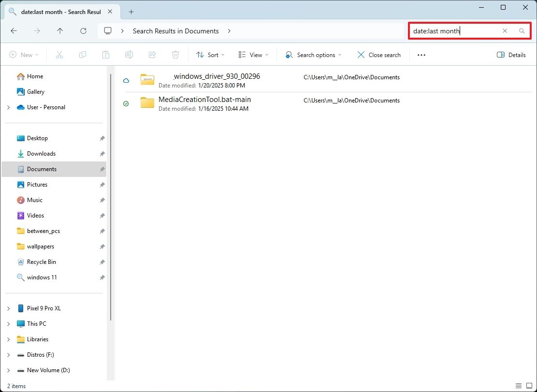Select the date:last month tab
537x392 pixels.
[x=58, y=12]
